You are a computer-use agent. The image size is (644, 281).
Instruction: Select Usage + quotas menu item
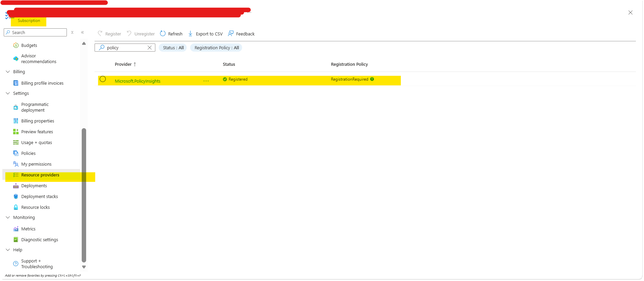pos(36,142)
